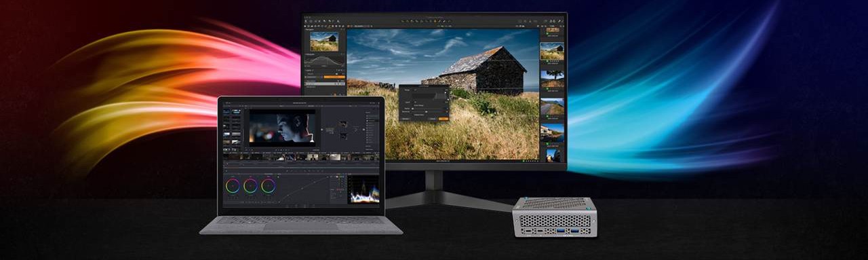Screen dimensions: 868x260
Task: Click the main barn photo in the viewer
Action: tap(443, 94)
